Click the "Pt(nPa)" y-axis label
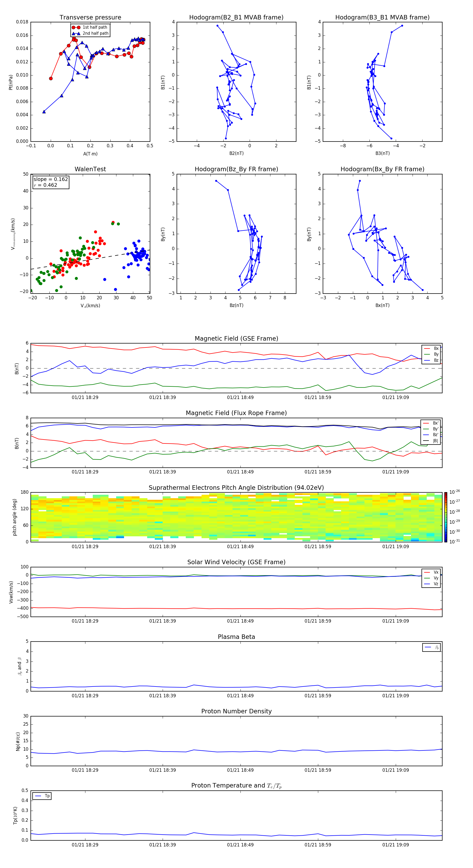 pos(11,82)
